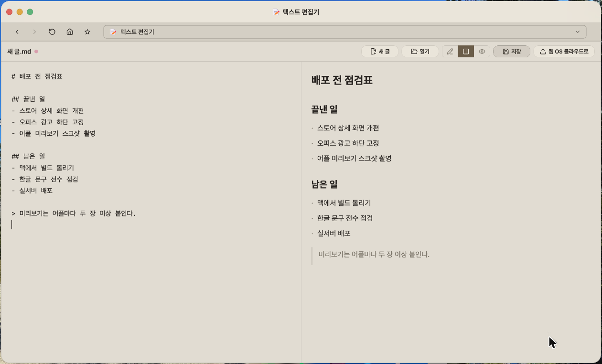Screen dimensions: 602x364
Task: Click the text editor icon in address bar
Action: tap(113, 32)
